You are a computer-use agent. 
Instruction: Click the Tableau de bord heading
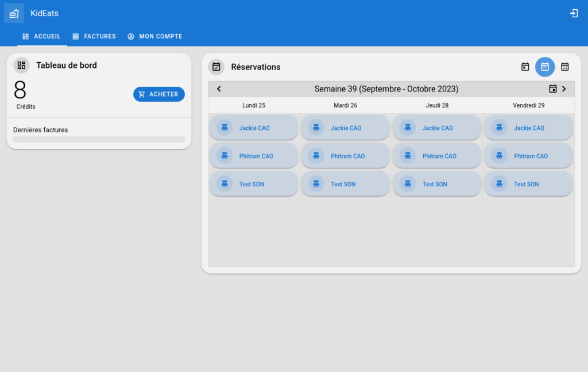click(67, 66)
